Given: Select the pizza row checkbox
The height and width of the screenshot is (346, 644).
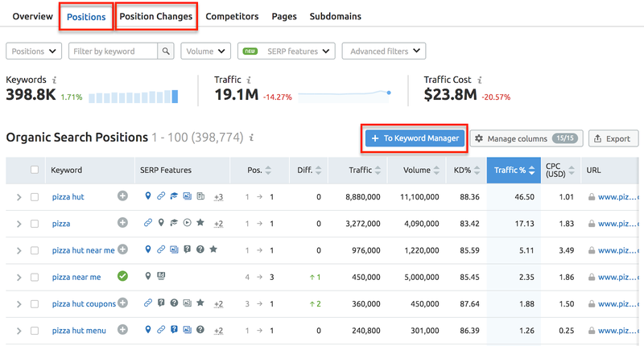Looking at the screenshot, I should [x=35, y=224].
